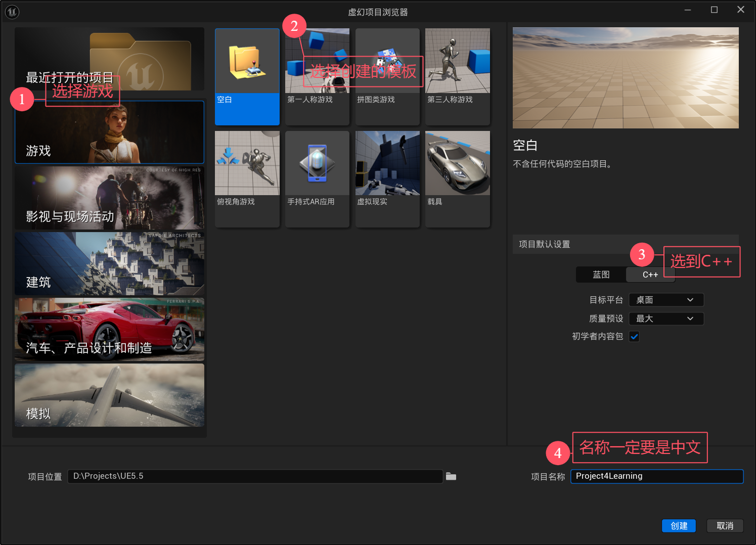Screen dimensions: 756x545
Task: Minimize the 虚幻项目浏览器 window
Action: pyautogui.click(x=688, y=10)
